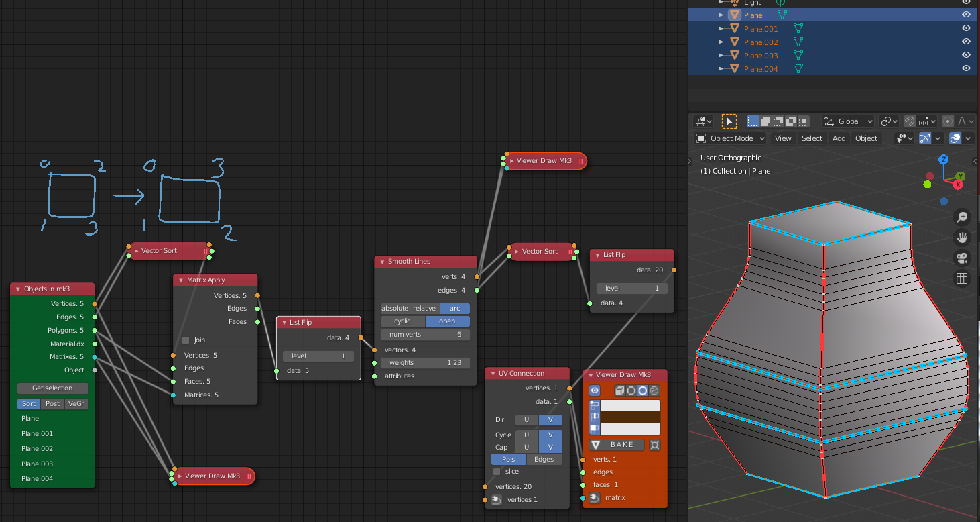The height and width of the screenshot is (522, 980).
Task: Open the Select menu in viewport
Action: click(812, 138)
